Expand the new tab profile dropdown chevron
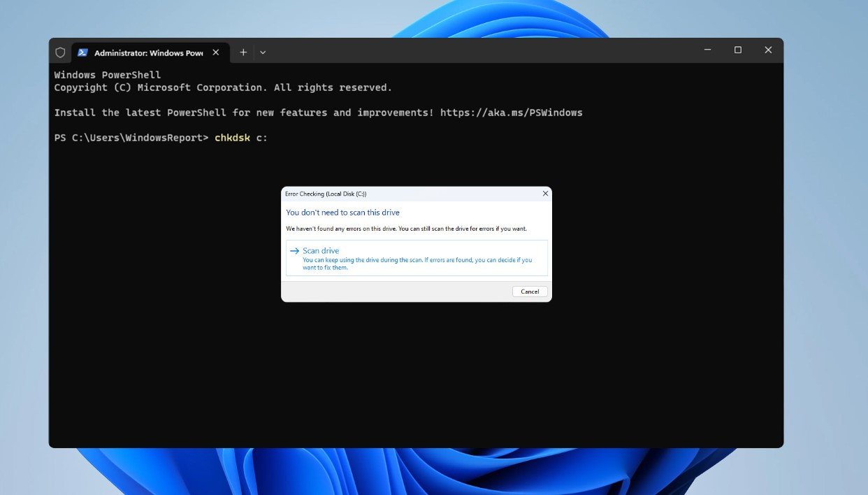 [x=263, y=52]
